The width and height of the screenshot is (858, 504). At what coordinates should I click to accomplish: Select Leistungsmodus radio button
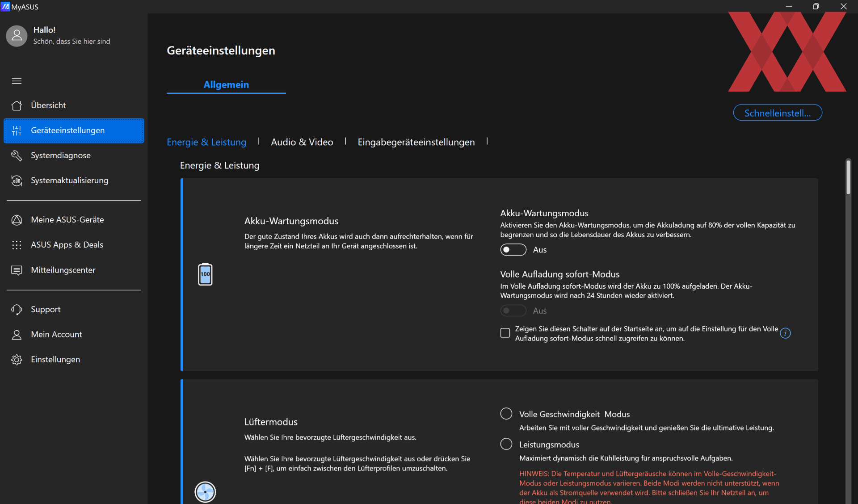pos(506,444)
